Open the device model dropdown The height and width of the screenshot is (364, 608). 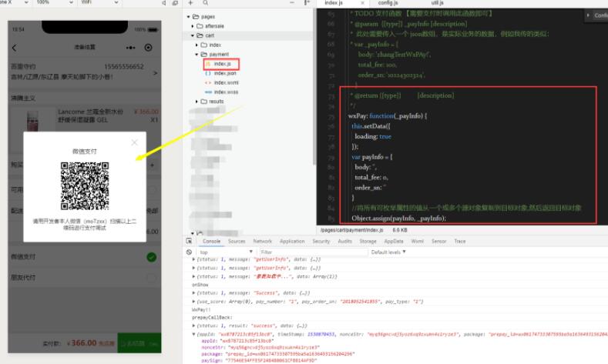pyautogui.click(x=14, y=2)
